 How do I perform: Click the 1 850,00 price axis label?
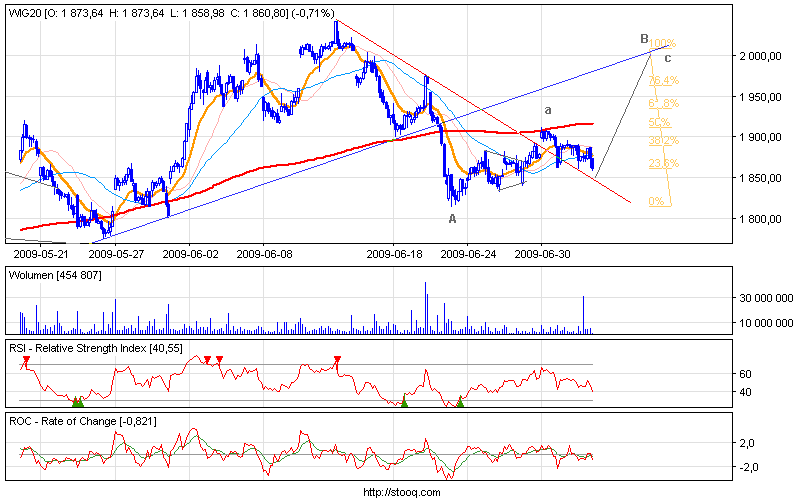point(760,178)
